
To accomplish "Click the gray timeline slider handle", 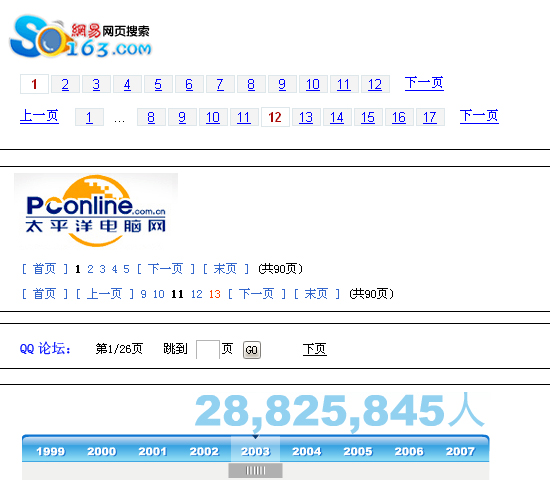I will tap(255, 471).
